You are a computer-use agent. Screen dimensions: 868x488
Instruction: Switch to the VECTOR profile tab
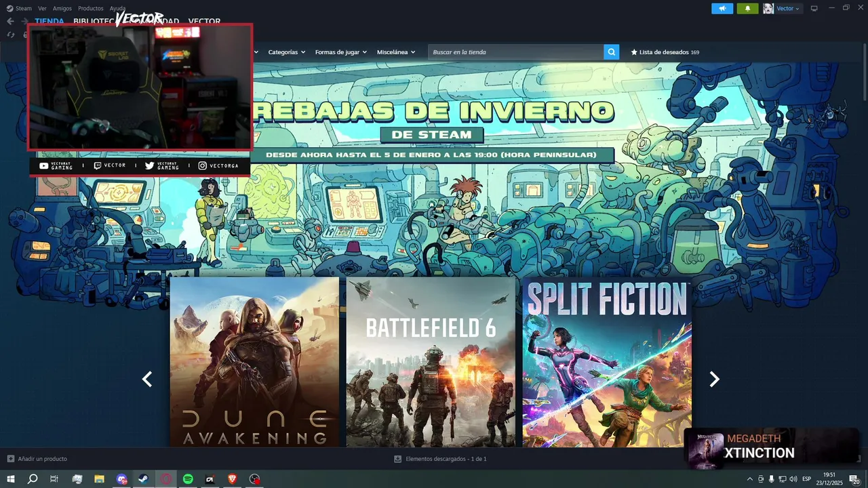click(204, 21)
